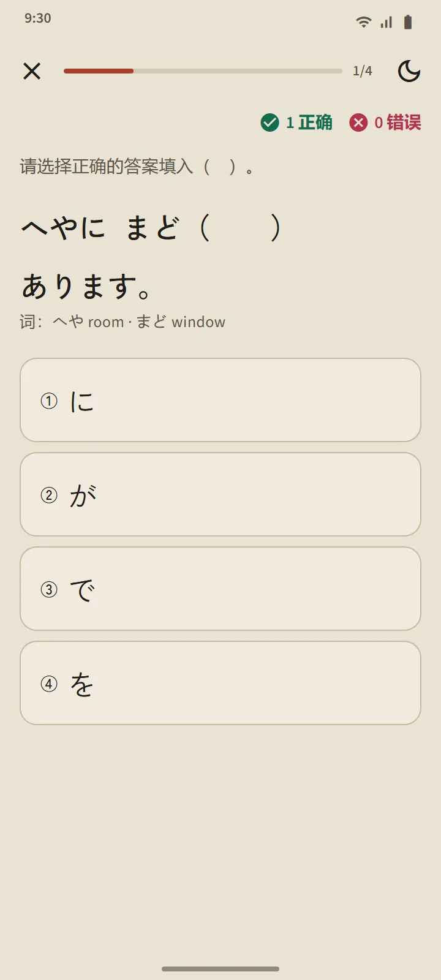Click the 1 正确 score label
Image resolution: width=441 pixels, height=980 pixels.
coord(309,123)
